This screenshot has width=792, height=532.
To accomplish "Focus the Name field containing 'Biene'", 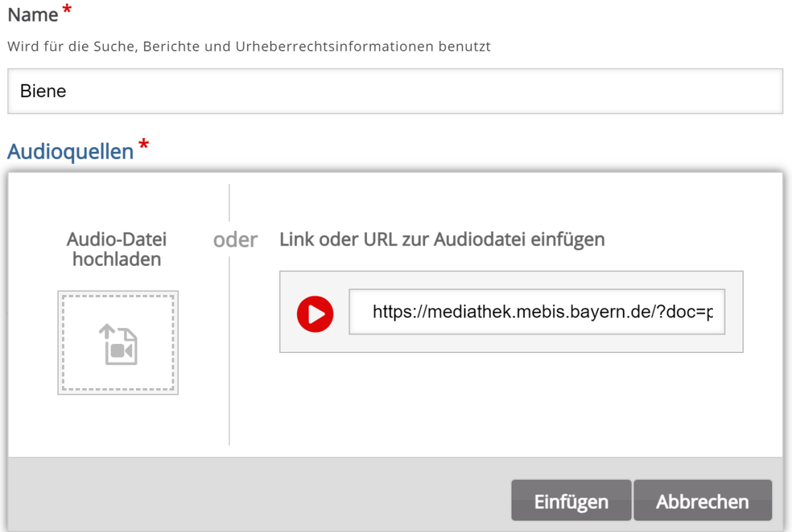I will [395, 91].
